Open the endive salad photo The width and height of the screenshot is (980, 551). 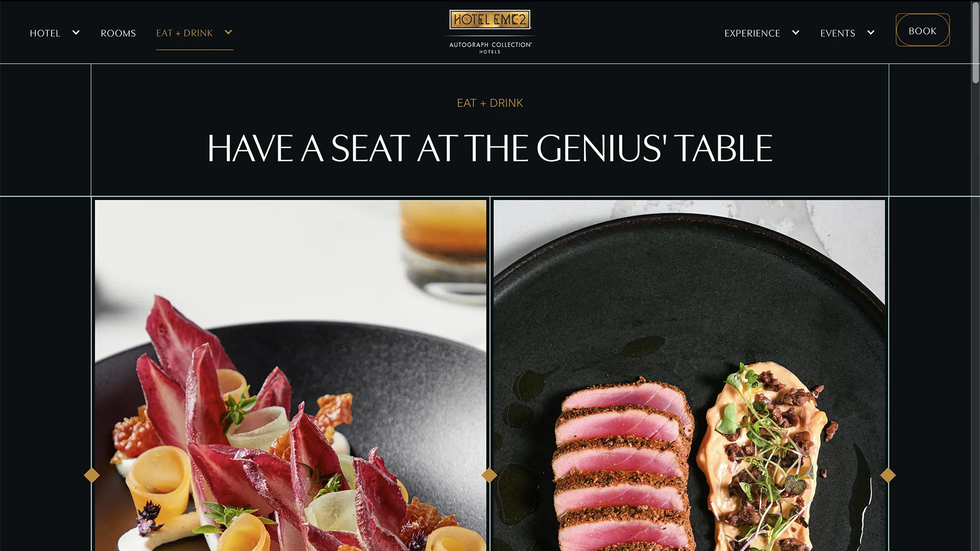click(290, 375)
